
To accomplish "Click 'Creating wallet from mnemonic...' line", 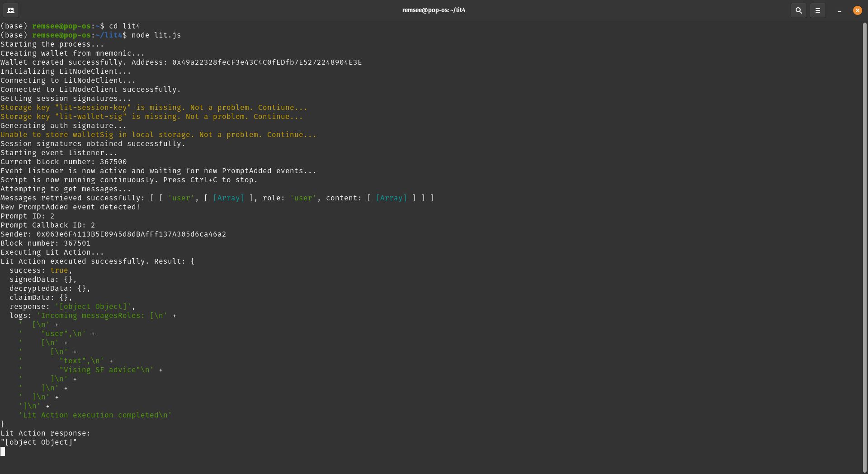I will click(72, 53).
